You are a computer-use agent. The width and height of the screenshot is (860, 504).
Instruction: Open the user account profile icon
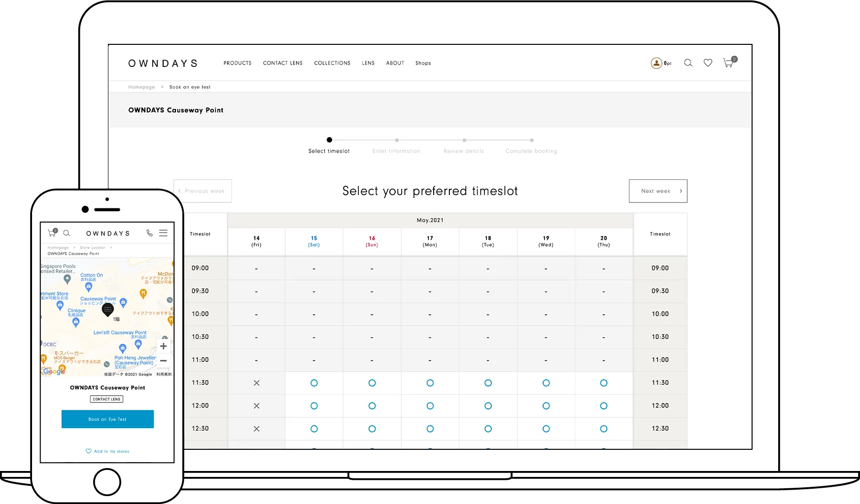(656, 63)
